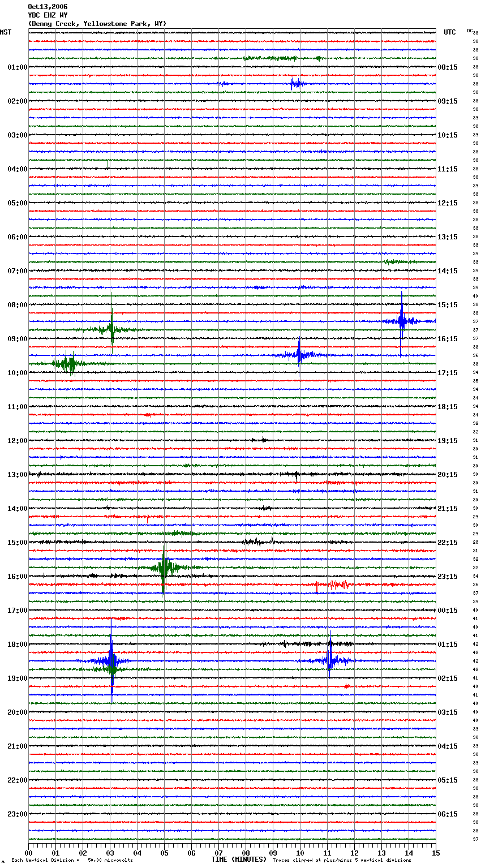This screenshot has width=481, height=868.
Task: Select the '08' minute tick on bottom axis
Action: (246, 853)
